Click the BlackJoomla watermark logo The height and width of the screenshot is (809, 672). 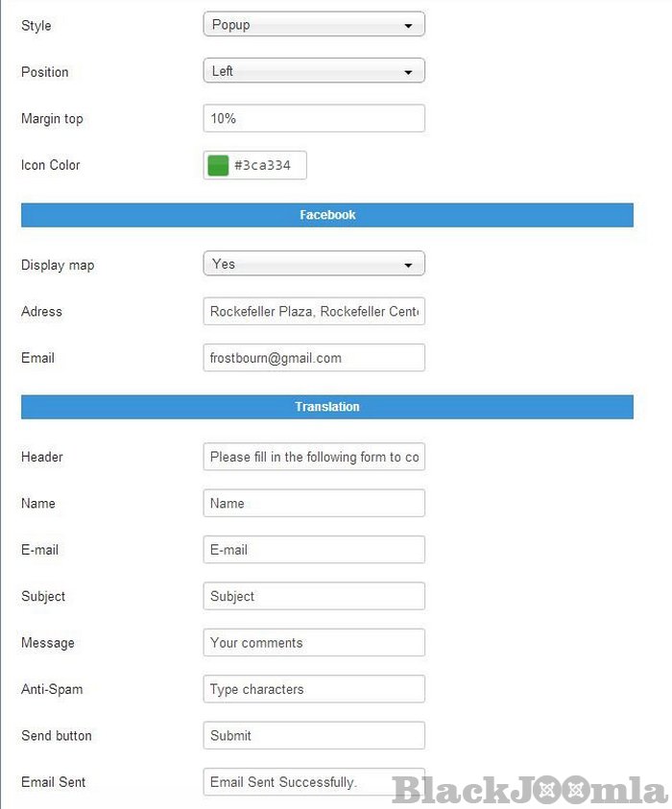click(529, 790)
